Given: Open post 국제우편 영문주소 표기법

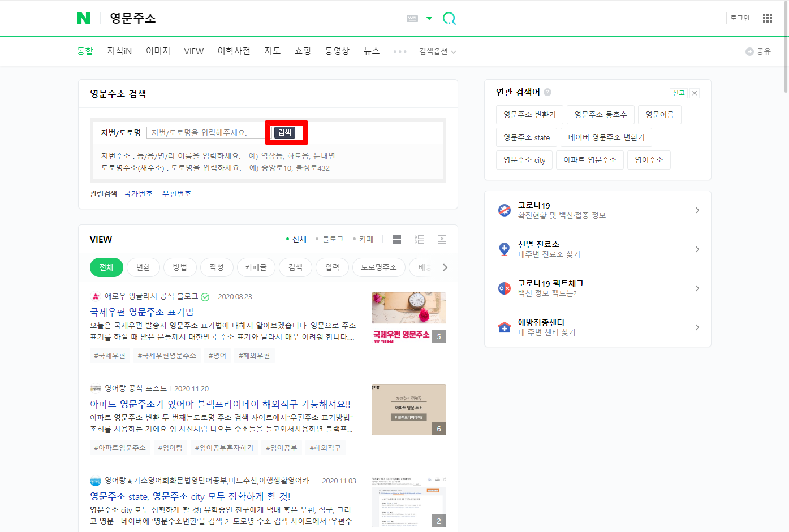Looking at the screenshot, I should point(142,312).
